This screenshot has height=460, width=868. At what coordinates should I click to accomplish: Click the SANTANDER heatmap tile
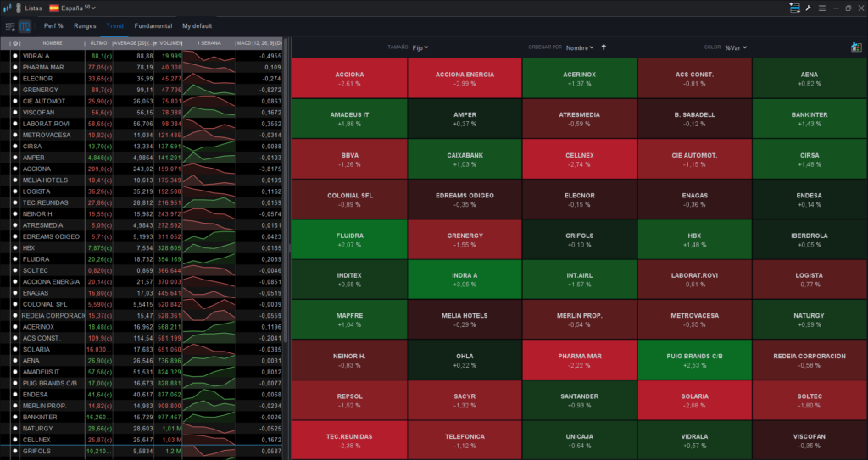[580, 401]
